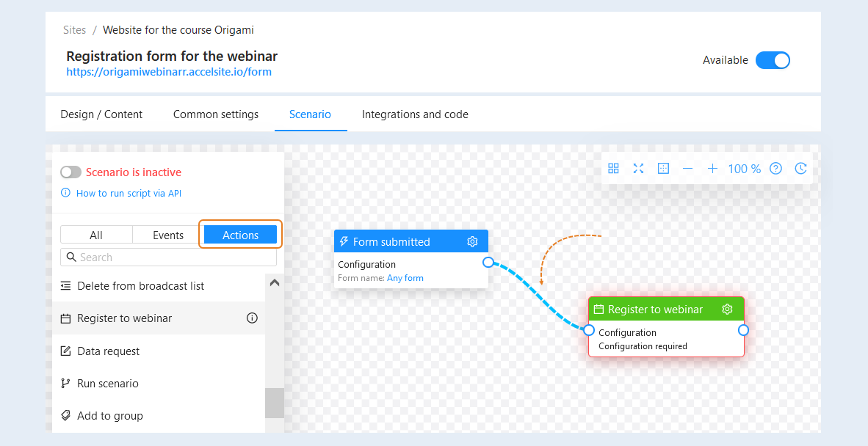Toggle the Available switch off
This screenshot has height=446, width=868.
pos(773,60)
